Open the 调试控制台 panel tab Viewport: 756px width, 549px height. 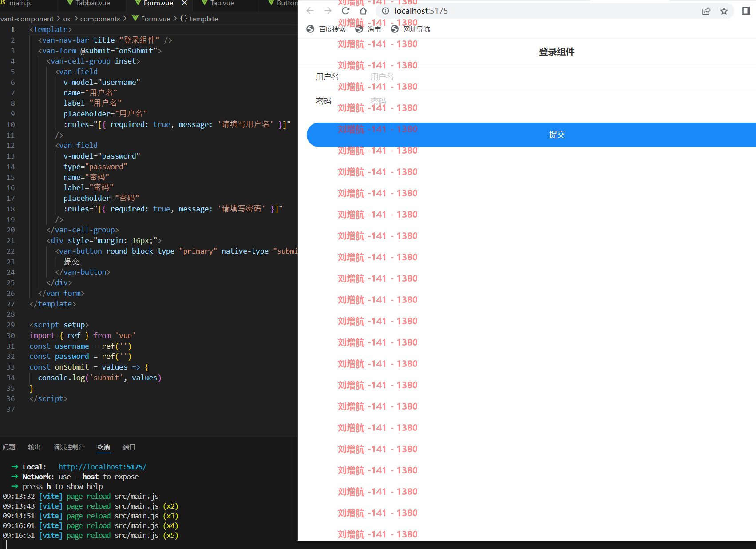click(x=69, y=447)
